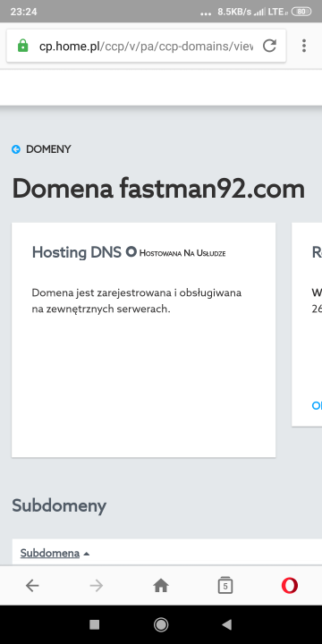Tap the Android home circle button
The height and width of the screenshot is (644, 322).
(161, 624)
